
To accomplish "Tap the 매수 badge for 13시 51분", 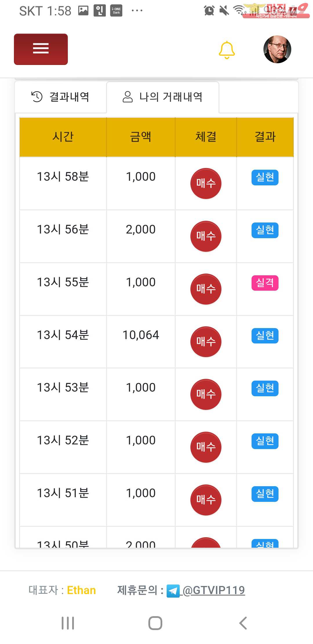I will pos(206,500).
